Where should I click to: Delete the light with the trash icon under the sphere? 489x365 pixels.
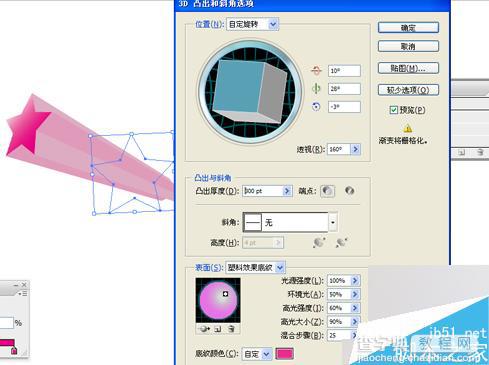pos(231,329)
